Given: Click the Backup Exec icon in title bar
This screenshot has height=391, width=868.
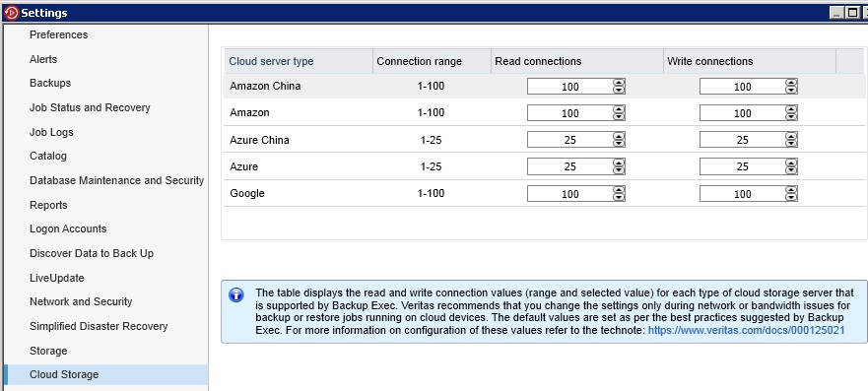Looking at the screenshot, I should [11, 13].
